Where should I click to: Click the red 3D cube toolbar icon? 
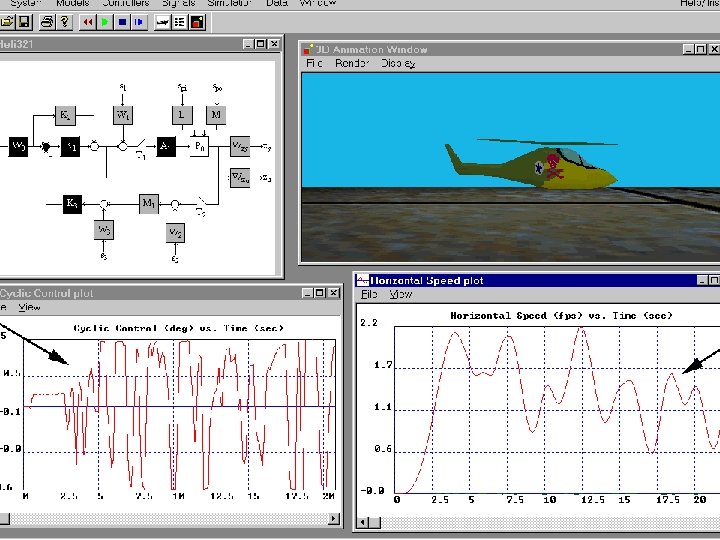pyautogui.click(x=197, y=21)
